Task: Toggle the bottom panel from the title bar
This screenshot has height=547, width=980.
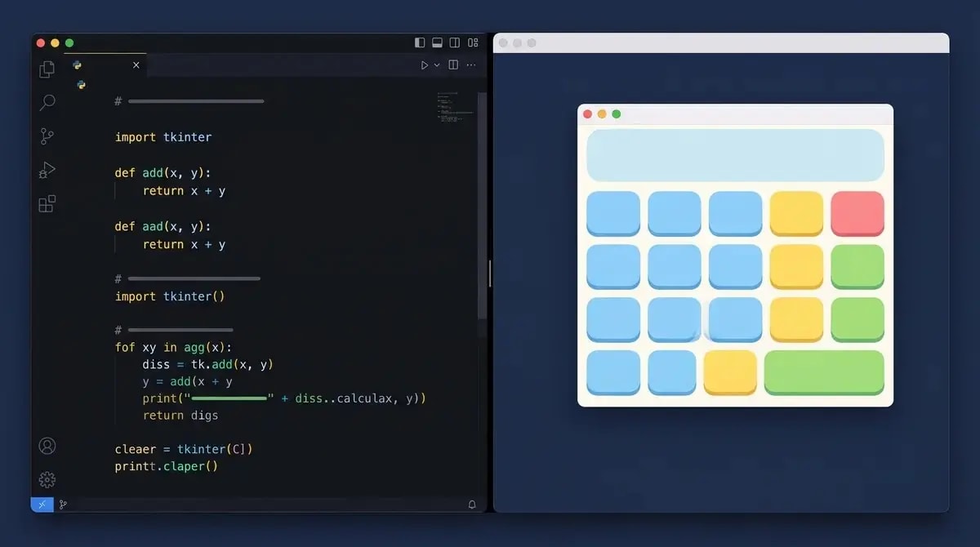Action: pyautogui.click(x=437, y=42)
